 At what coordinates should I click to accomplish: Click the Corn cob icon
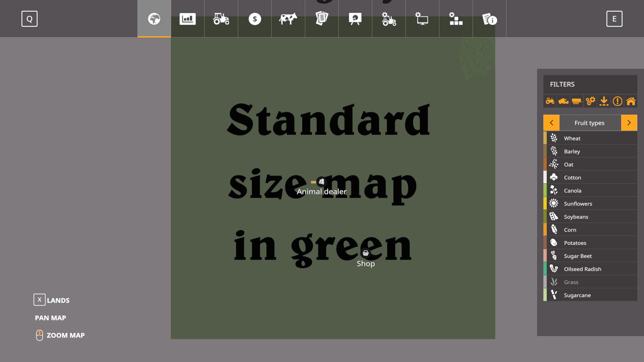coord(554,230)
